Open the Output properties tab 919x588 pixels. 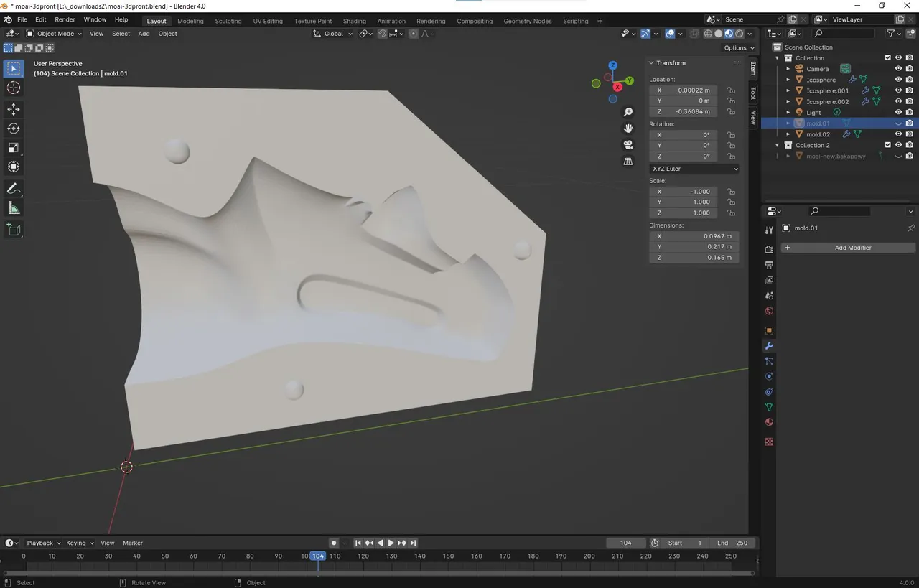click(769, 265)
